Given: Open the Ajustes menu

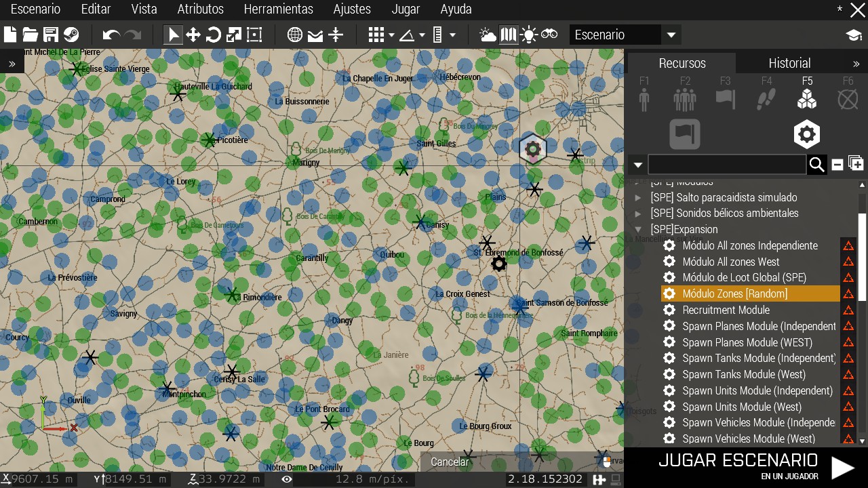Looking at the screenshot, I should (x=352, y=9).
